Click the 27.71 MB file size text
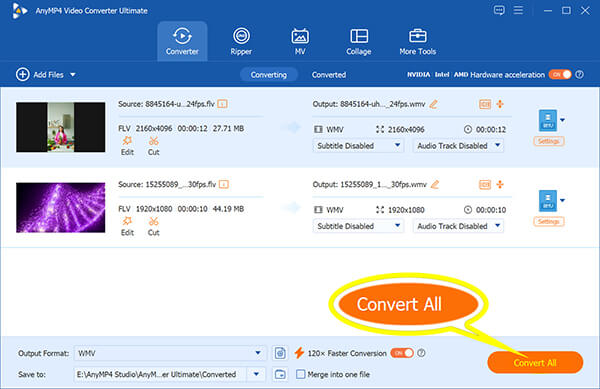Screen dimensions: 600x389 228,129
